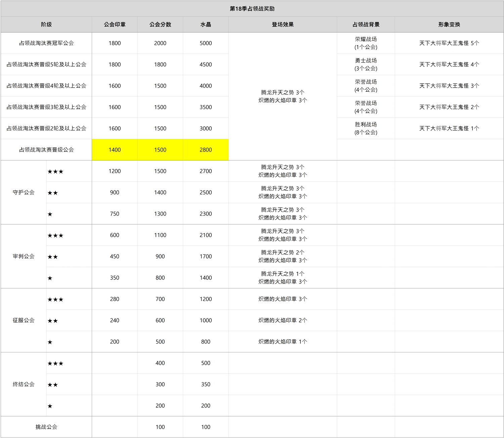The width and height of the screenshot is (504, 438).
Task: Select the 占领战背景 column header
Action: [366, 25]
